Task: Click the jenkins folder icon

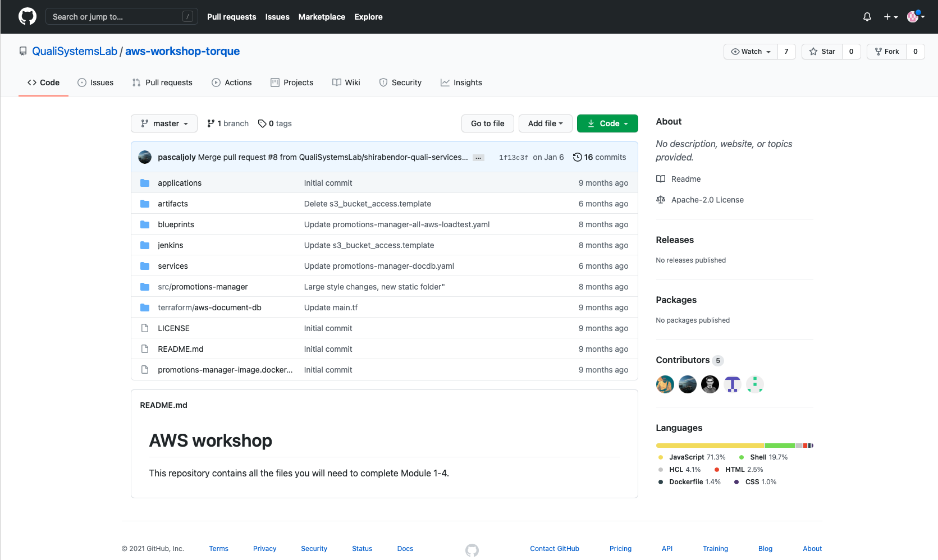Action: point(145,245)
